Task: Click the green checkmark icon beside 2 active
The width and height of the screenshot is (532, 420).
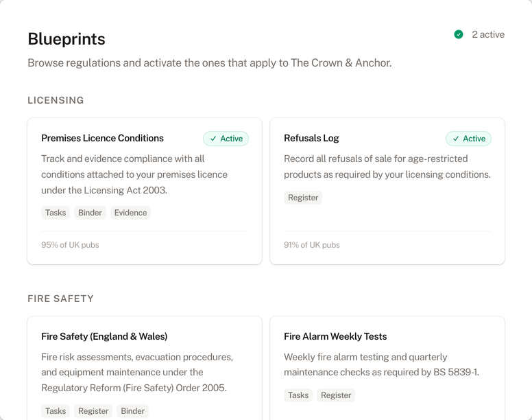Action: (x=459, y=34)
